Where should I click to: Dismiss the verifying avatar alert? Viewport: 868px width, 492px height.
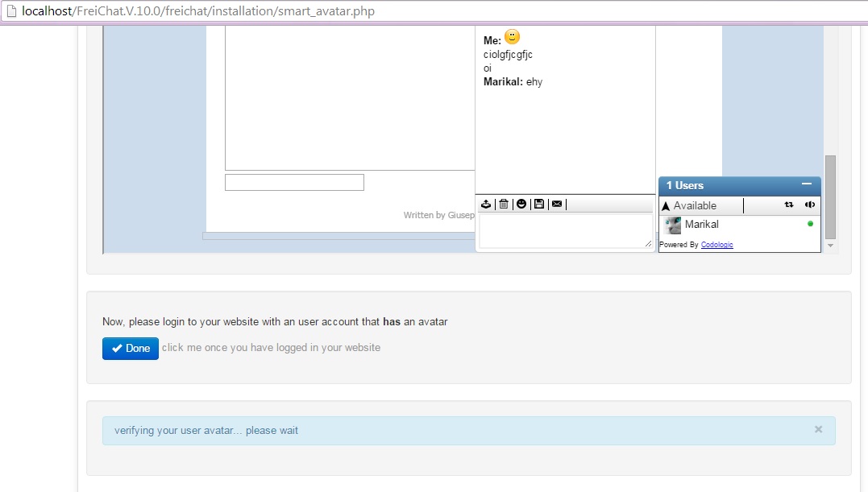pyautogui.click(x=818, y=429)
